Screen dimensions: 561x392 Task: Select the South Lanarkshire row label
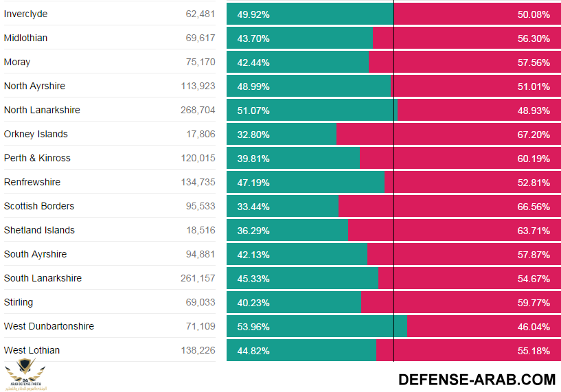point(43,279)
